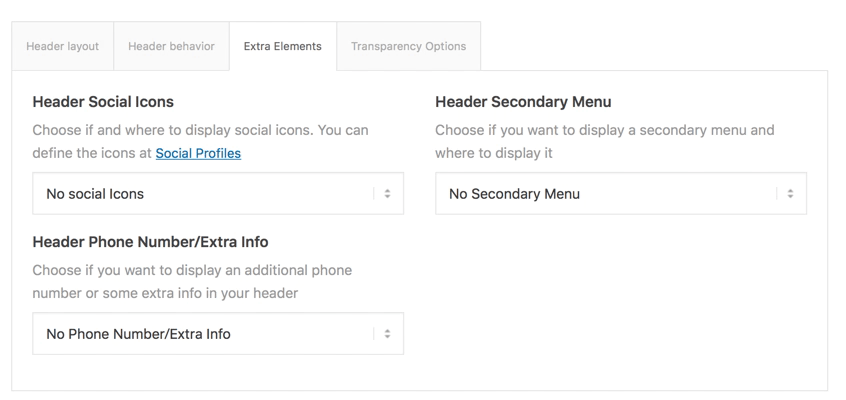Go to the Transparency Options tab

[408, 46]
